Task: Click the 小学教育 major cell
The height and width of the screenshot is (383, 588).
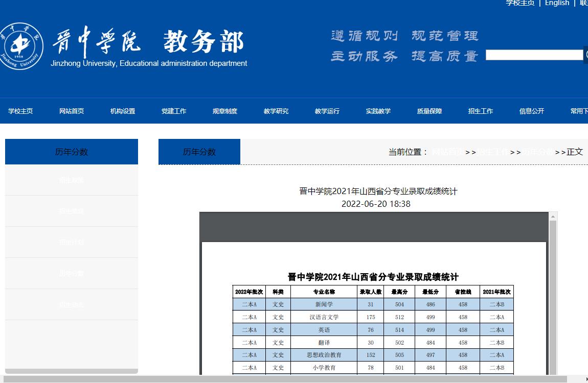Action: click(324, 368)
